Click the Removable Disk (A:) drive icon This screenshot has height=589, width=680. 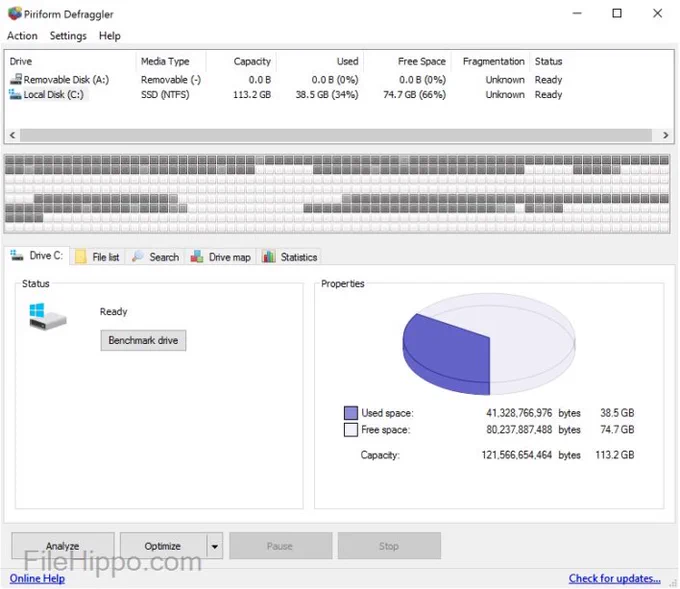(16, 79)
